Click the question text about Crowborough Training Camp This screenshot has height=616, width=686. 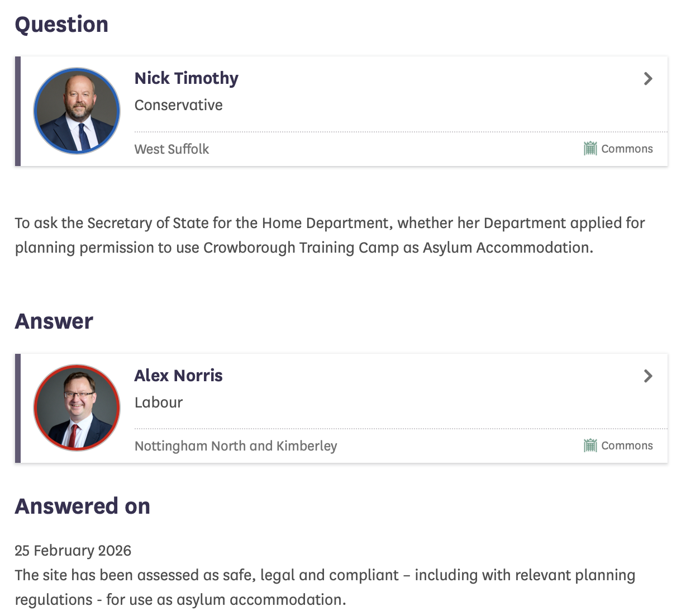(330, 235)
